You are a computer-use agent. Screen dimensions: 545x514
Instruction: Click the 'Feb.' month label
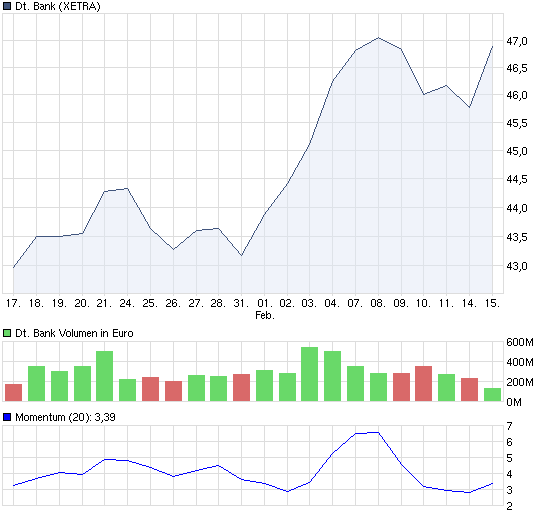[x=265, y=316]
